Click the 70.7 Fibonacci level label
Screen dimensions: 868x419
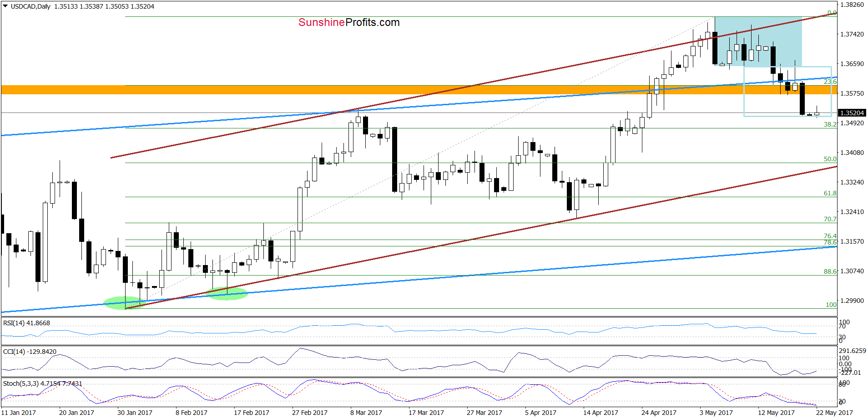click(x=830, y=219)
